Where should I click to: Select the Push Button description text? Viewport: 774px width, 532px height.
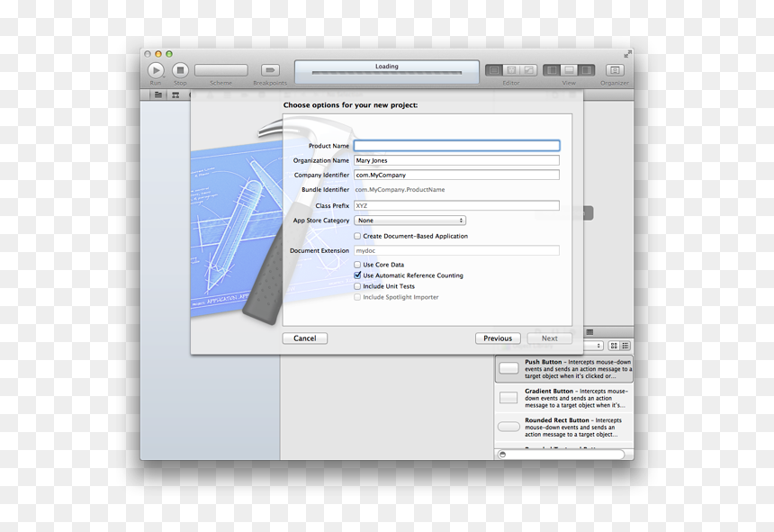[578, 369]
